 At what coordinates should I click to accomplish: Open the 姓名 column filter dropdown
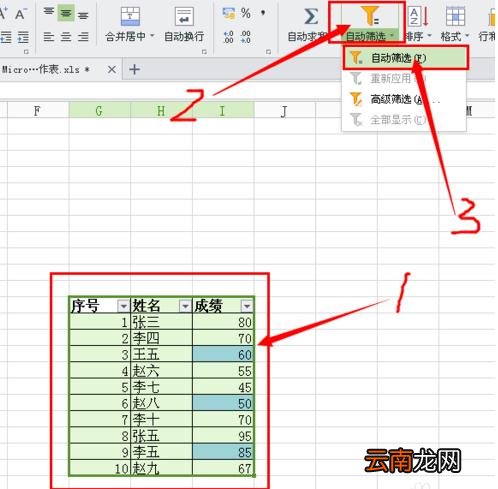pos(185,305)
